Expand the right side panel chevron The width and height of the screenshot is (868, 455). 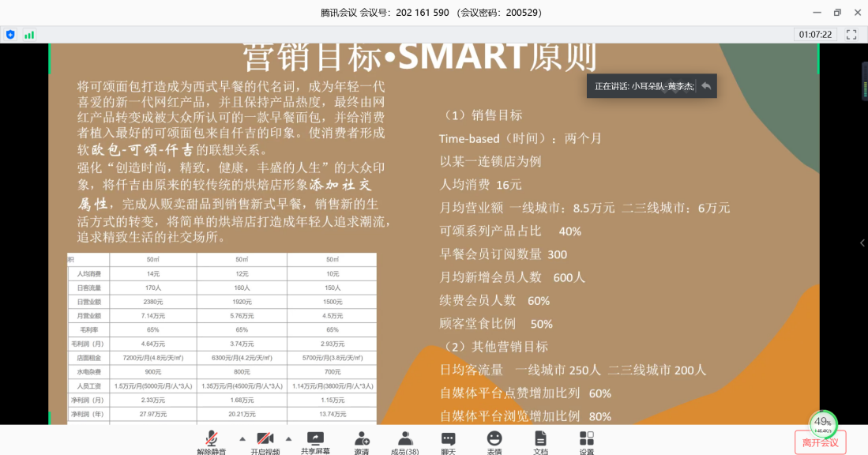tap(862, 243)
